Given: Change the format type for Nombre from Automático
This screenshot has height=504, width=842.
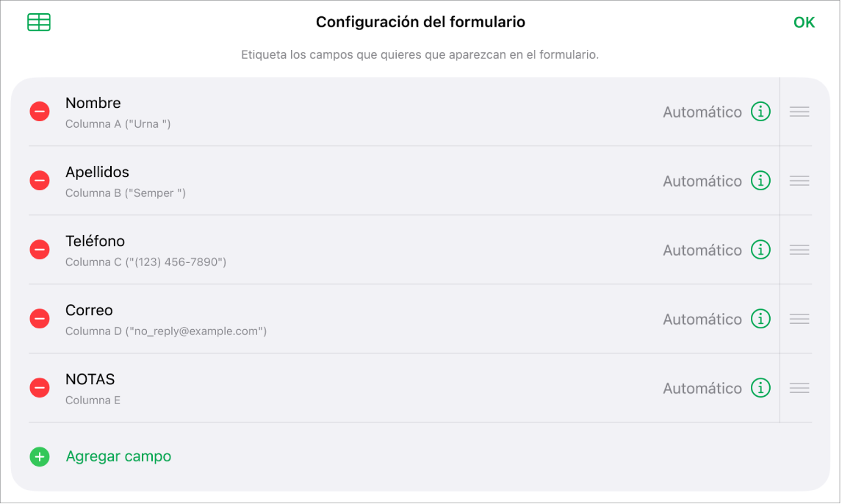Looking at the screenshot, I should coord(702,111).
